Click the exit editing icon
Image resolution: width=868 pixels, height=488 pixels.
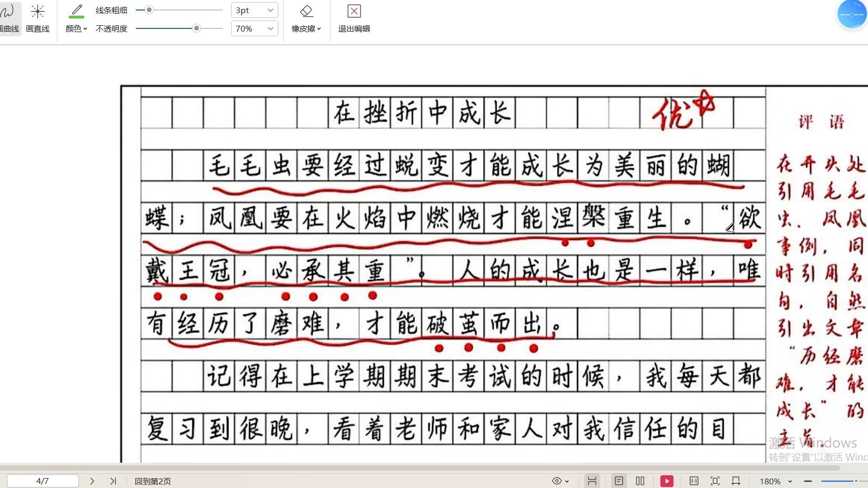coord(354,11)
